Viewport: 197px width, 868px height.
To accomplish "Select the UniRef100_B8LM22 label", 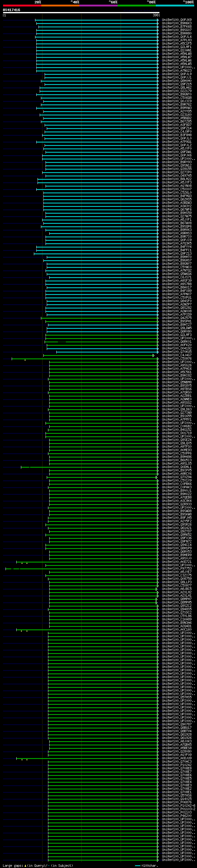I will 177,179.
